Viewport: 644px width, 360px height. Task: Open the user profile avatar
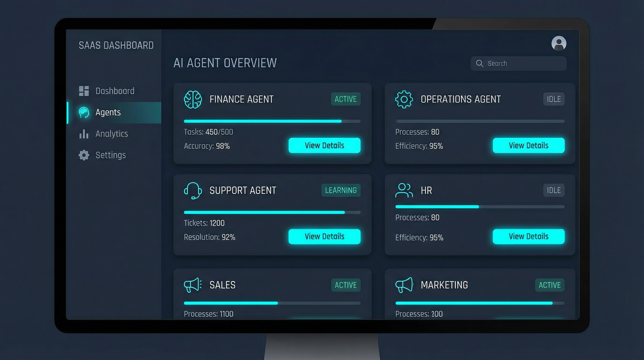point(559,44)
